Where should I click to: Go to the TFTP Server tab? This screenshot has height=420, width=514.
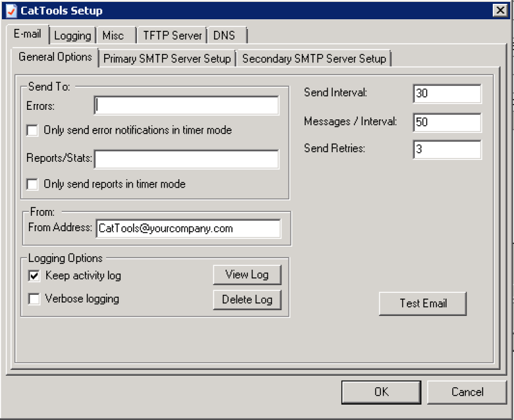[x=172, y=35]
